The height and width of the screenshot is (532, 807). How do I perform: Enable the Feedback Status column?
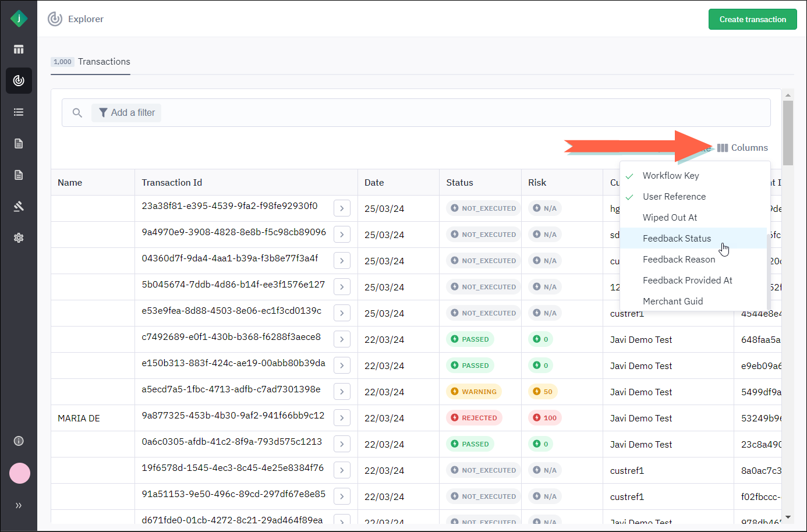677,239
